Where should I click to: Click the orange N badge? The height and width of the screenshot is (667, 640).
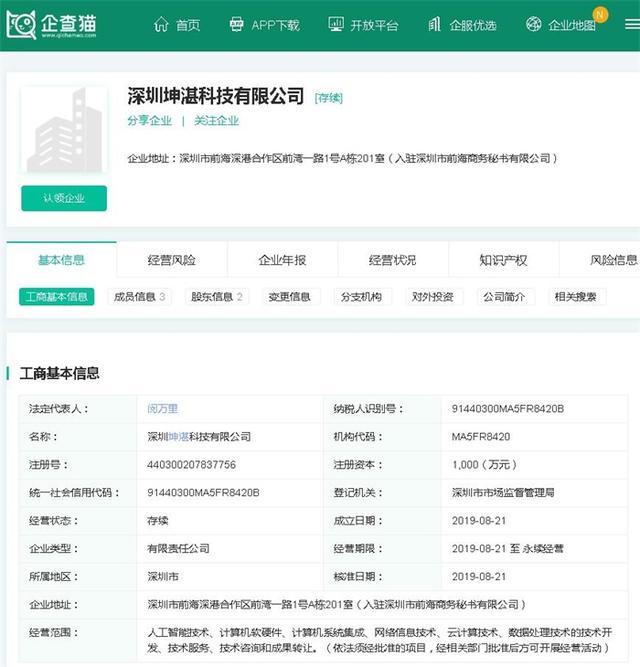pyautogui.click(x=600, y=14)
